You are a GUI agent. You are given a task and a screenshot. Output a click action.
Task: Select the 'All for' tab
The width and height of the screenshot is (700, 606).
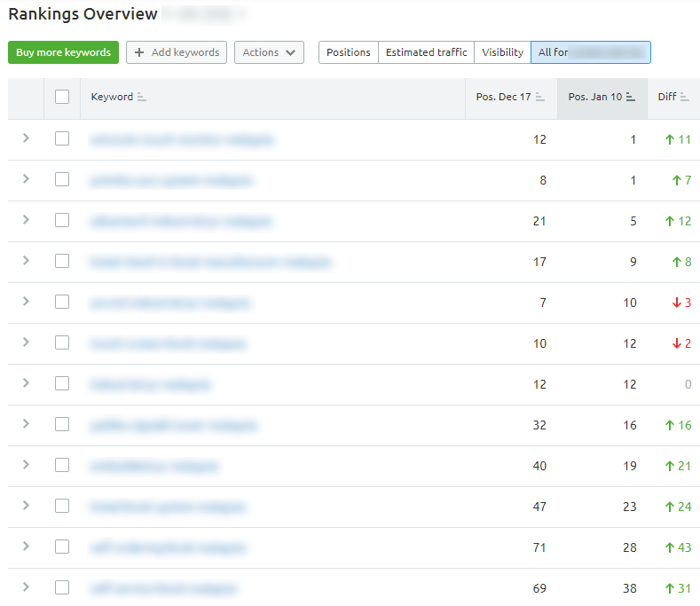(591, 52)
